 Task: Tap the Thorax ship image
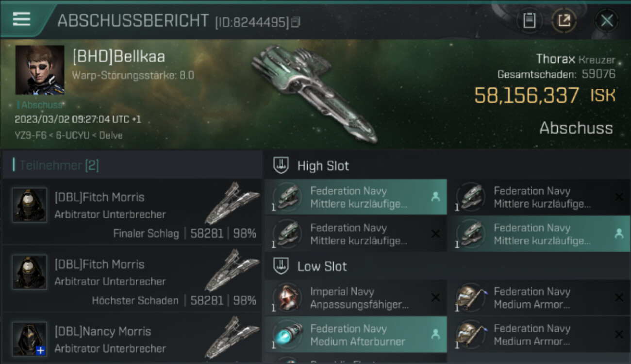(315, 94)
